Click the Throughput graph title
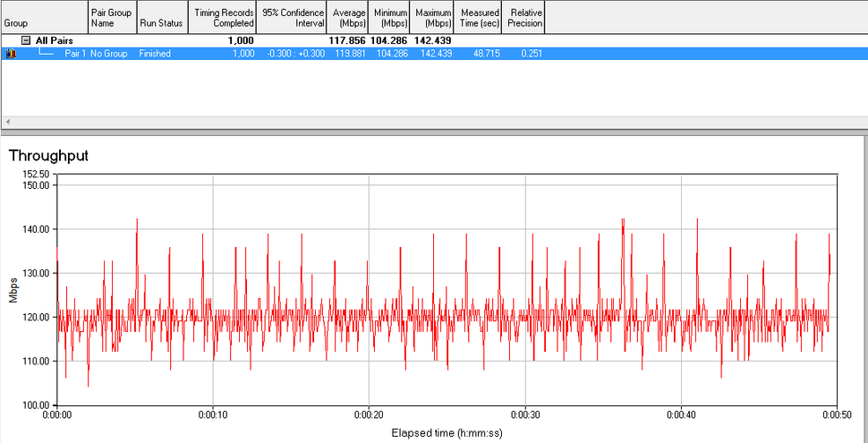The height and width of the screenshot is (443, 868). [x=48, y=156]
